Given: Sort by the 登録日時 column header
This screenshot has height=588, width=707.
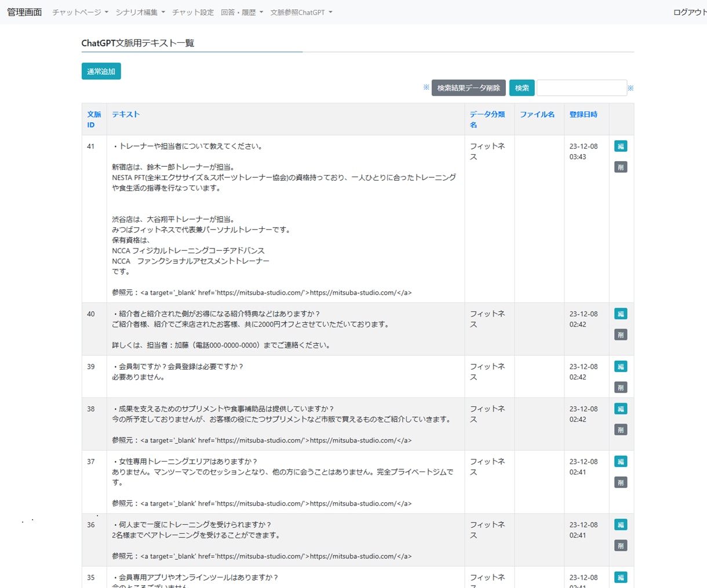Looking at the screenshot, I should (583, 114).
